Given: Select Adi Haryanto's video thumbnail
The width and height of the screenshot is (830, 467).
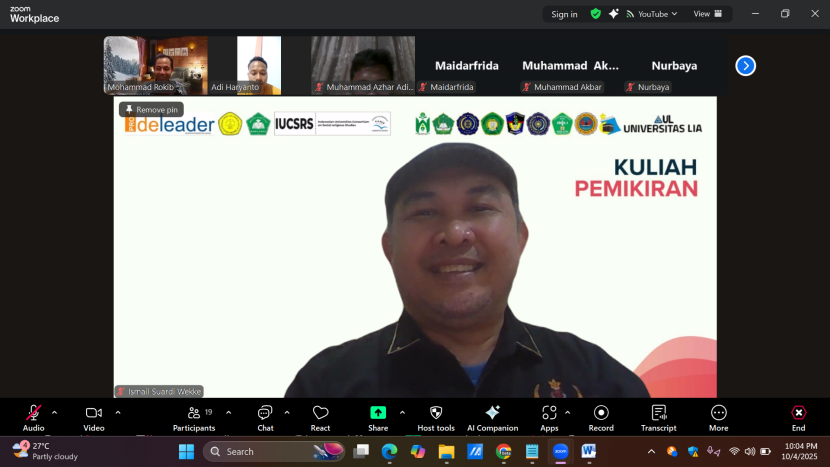Looking at the screenshot, I should click(259, 65).
